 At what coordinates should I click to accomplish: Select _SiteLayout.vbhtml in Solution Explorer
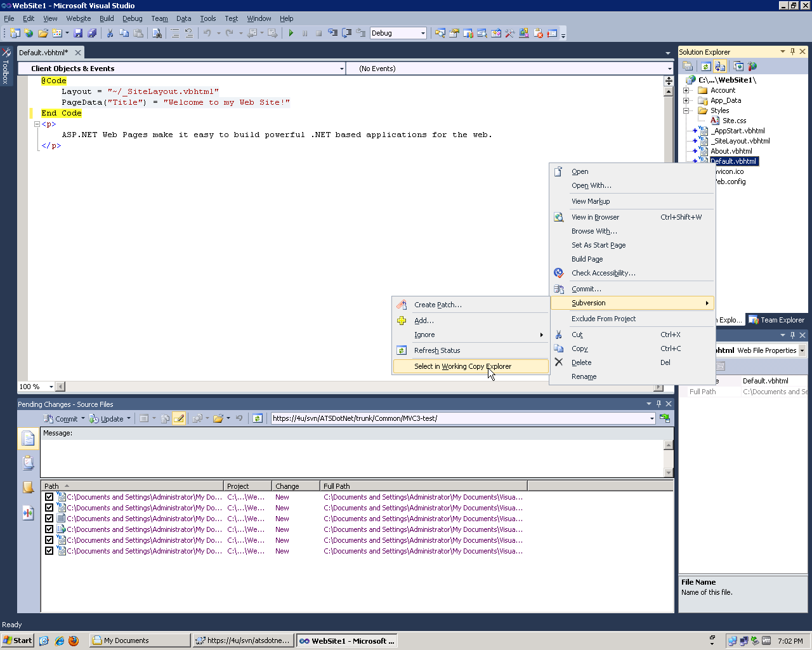(x=740, y=141)
